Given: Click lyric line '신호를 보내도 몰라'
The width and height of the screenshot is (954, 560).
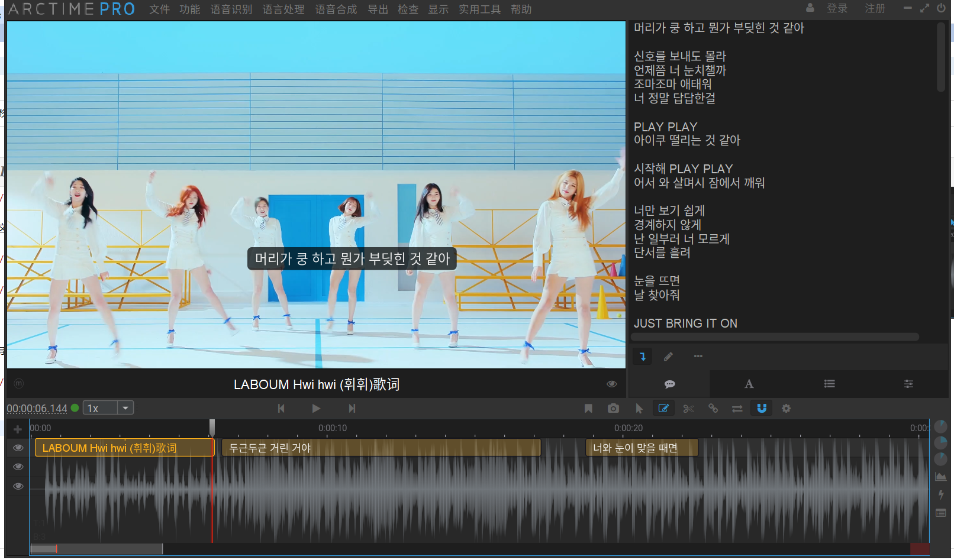Looking at the screenshot, I should point(680,56).
